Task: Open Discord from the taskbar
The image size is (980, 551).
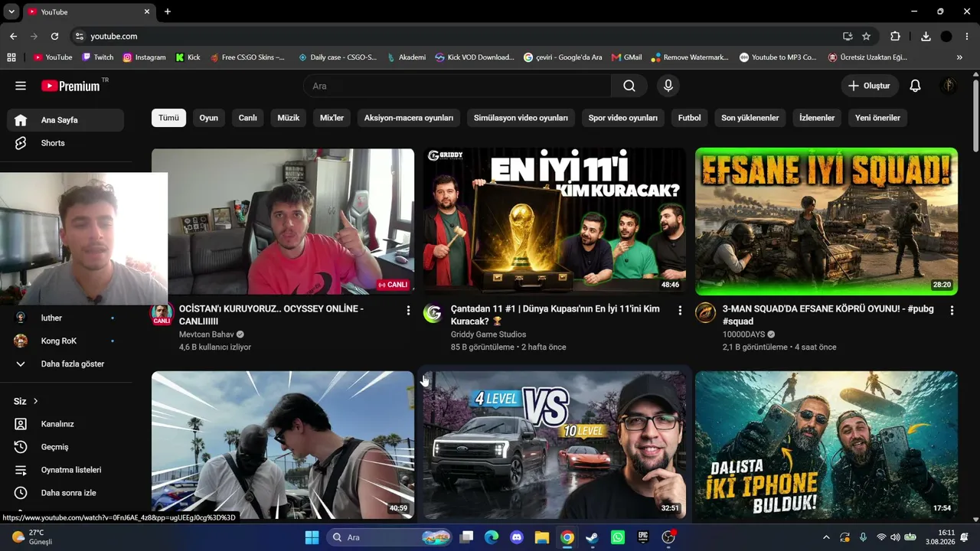Action: [x=517, y=537]
